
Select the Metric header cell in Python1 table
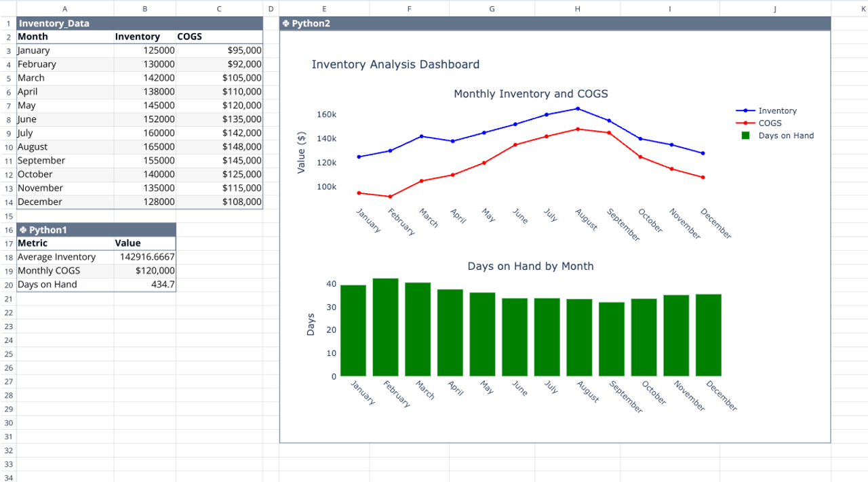pyautogui.click(x=65, y=243)
